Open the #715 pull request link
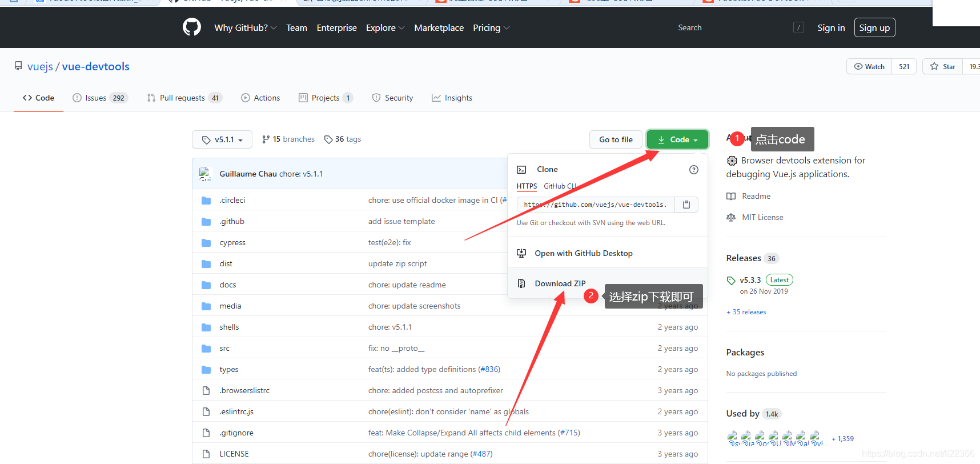980x464 pixels. [x=569, y=433]
